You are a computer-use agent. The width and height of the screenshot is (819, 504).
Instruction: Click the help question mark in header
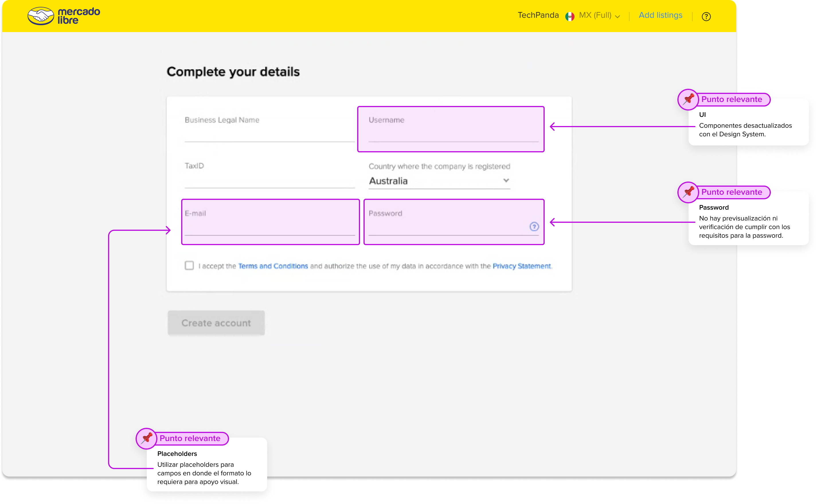[706, 16]
